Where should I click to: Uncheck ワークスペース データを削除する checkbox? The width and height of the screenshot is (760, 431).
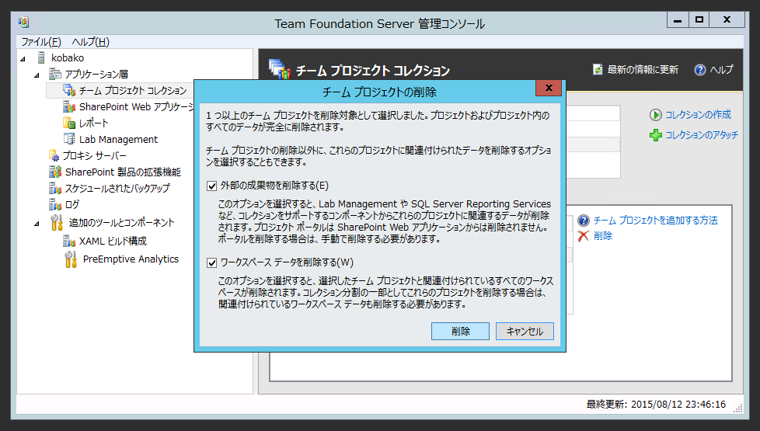[212, 263]
